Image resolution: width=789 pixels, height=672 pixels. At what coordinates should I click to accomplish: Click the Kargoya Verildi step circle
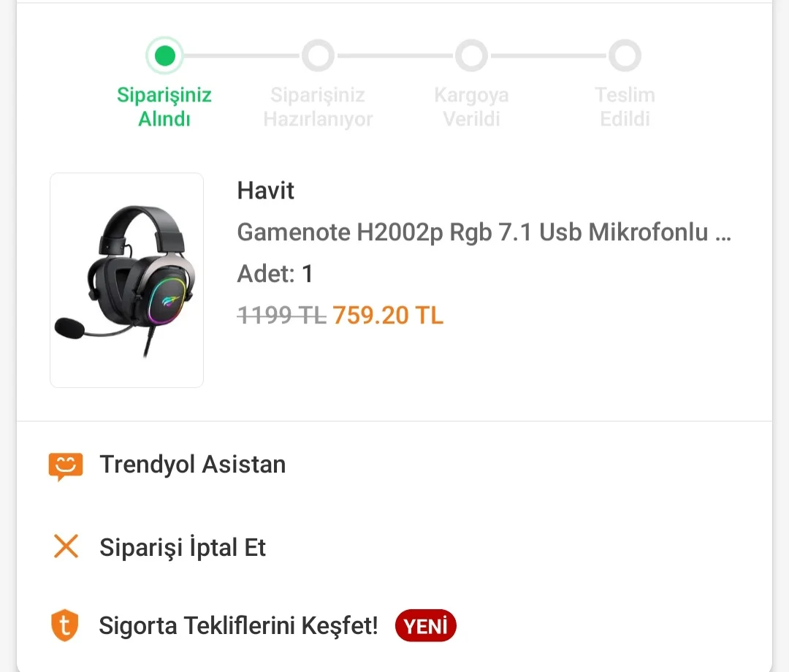point(471,56)
